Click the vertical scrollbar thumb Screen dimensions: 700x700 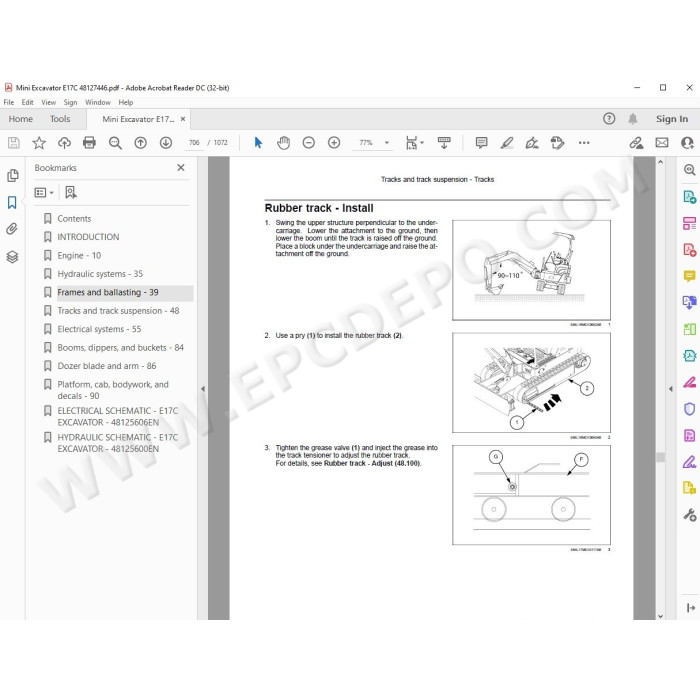(661, 457)
